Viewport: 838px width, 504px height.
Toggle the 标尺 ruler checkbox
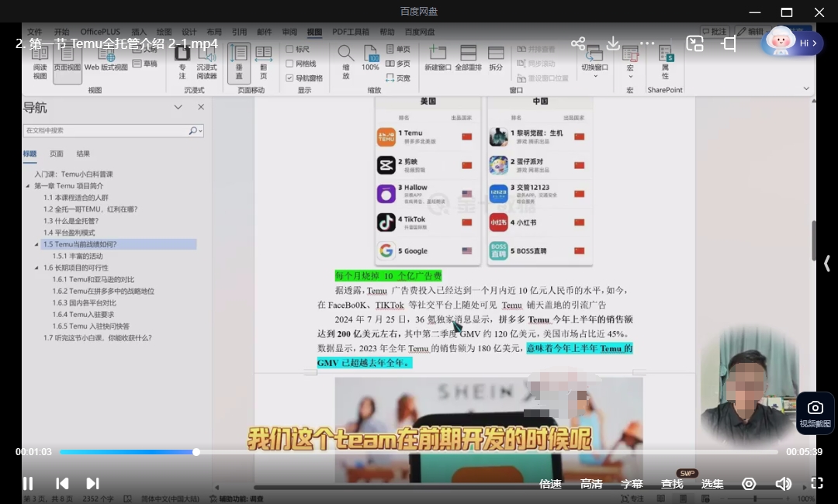(x=289, y=49)
